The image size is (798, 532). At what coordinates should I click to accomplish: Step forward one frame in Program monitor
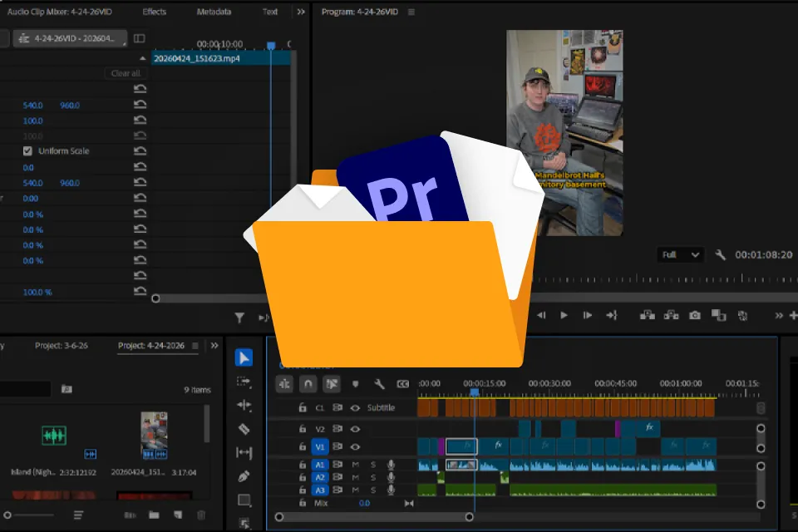coord(588,316)
